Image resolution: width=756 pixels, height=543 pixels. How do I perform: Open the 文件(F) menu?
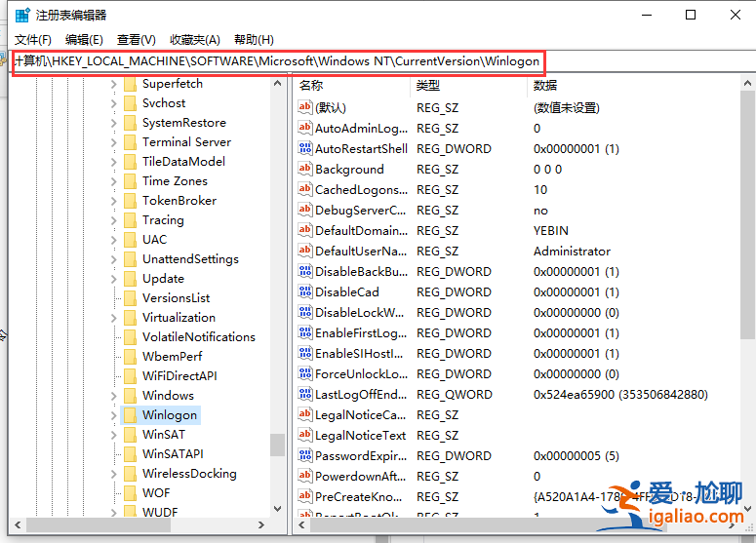point(33,40)
